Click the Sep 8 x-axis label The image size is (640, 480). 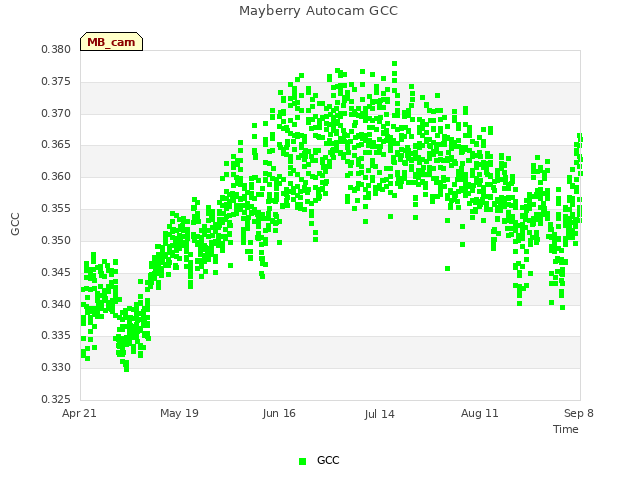579,413
